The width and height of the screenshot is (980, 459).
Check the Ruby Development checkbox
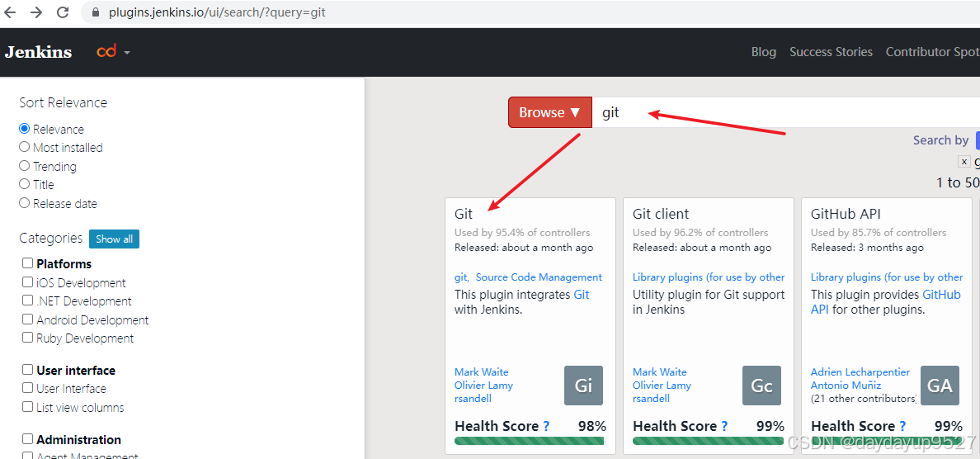pos(27,337)
